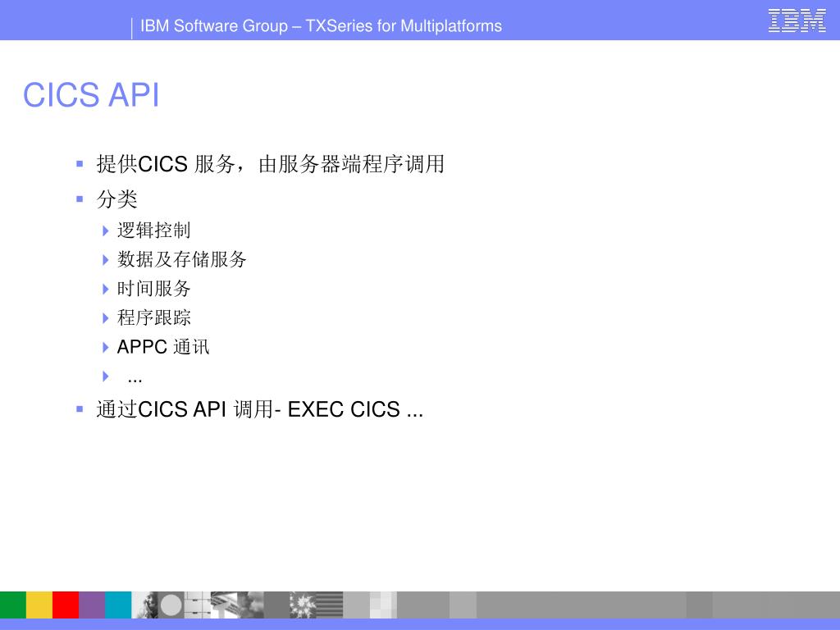Click the arrow bullet beside '时间服务'
Screen dimensions: 840x630
106,290
